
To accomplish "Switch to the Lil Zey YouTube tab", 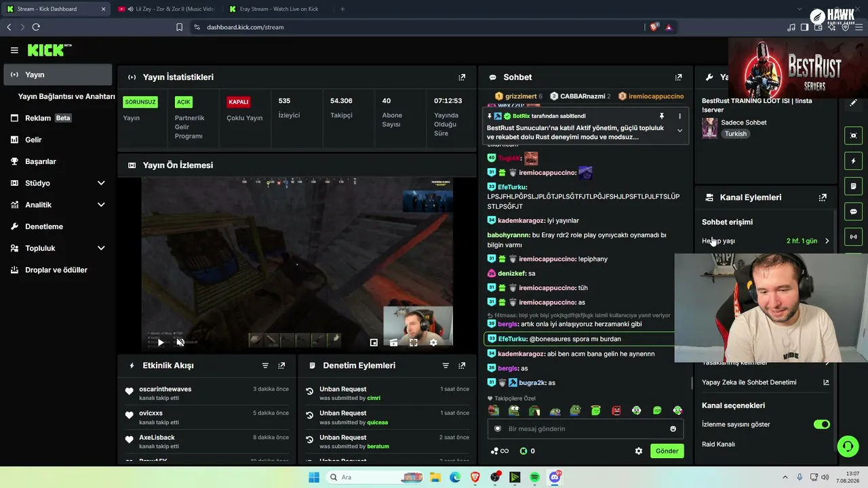I will click(x=166, y=9).
